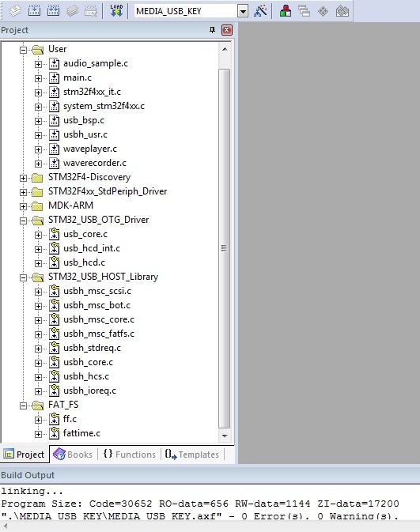The height and width of the screenshot is (532, 420).
Task: Click the Build target toolbar icon
Action: [34, 11]
